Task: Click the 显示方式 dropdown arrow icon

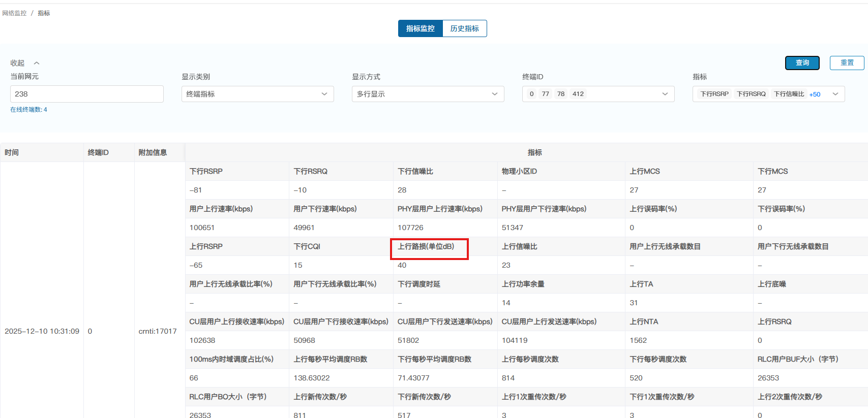Action: [x=495, y=94]
